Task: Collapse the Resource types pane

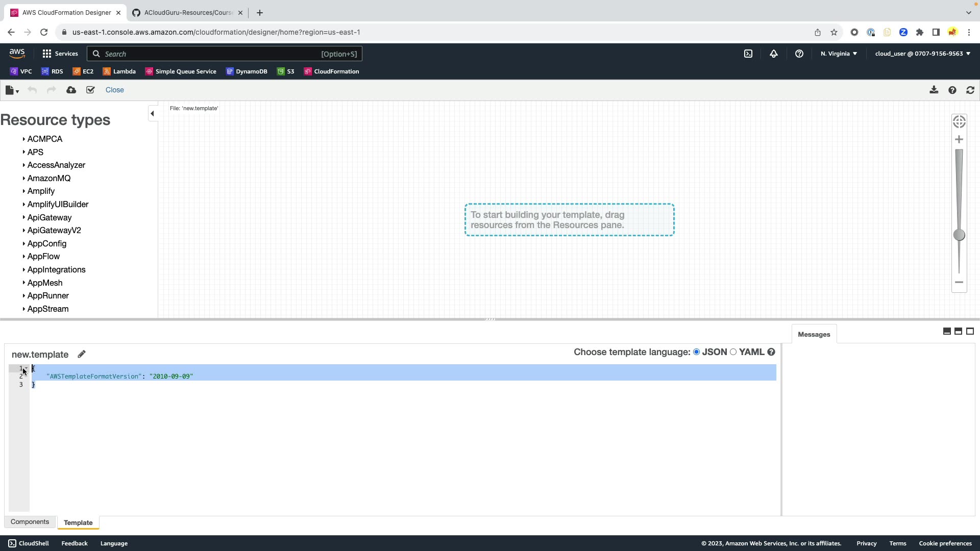Action: [x=152, y=114]
